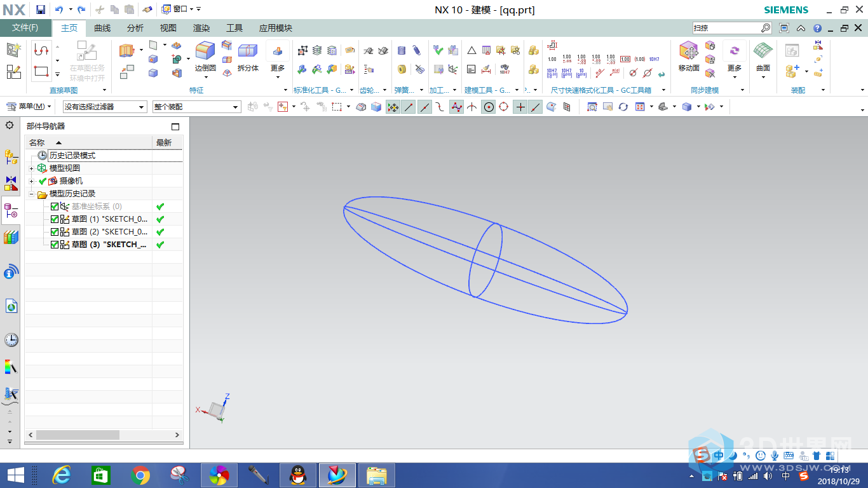Click the Add Component assembly icon
Screen dimensions: 868x488
(792, 71)
